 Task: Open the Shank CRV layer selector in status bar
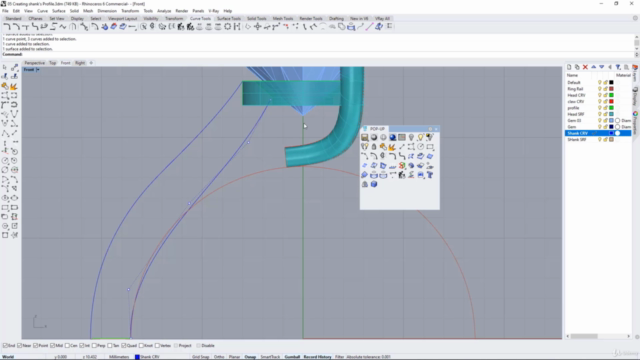click(148, 357)
